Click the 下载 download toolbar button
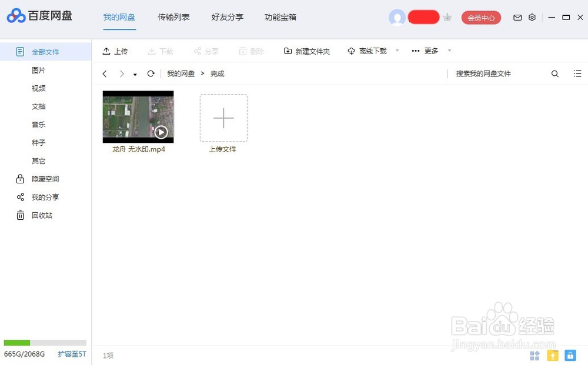This screenshot has width=588, height=365. click(x=161, y=51)
